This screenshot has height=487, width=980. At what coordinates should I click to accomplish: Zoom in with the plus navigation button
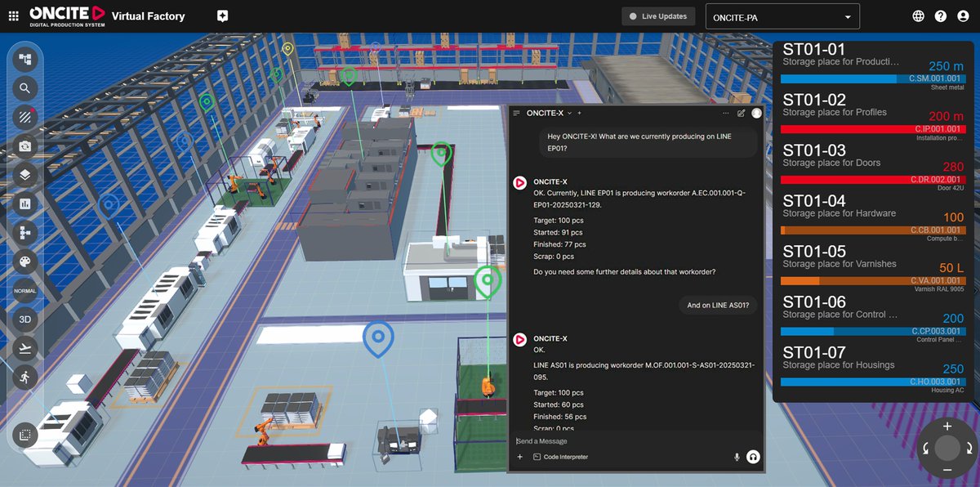click(x=947, y=426)
